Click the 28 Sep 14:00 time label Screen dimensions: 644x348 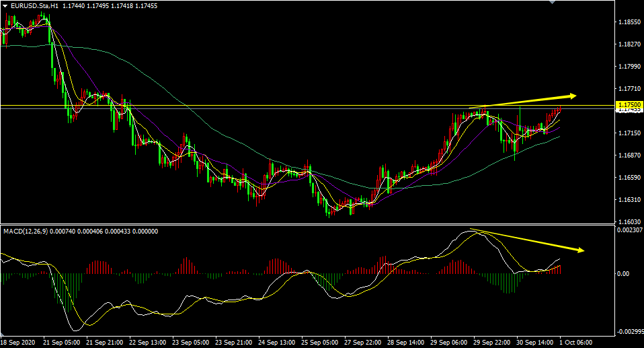coord(406,342)
